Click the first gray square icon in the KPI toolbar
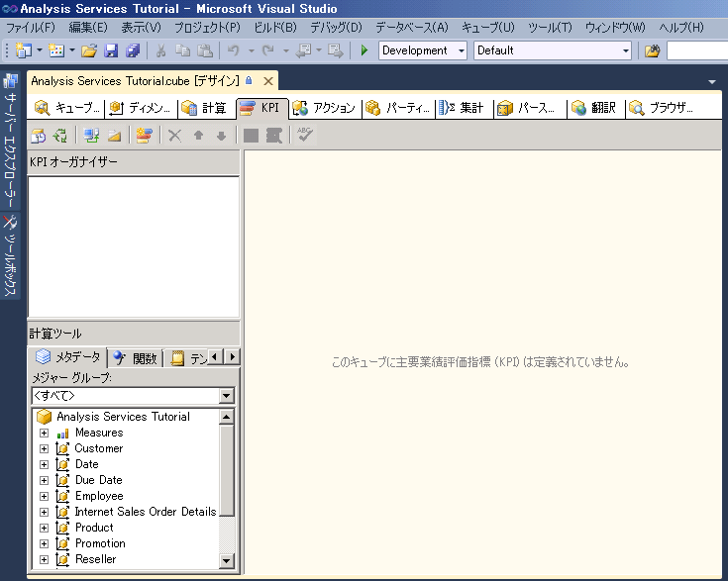Viewport: 728px width, 581px height. point(252,136)
